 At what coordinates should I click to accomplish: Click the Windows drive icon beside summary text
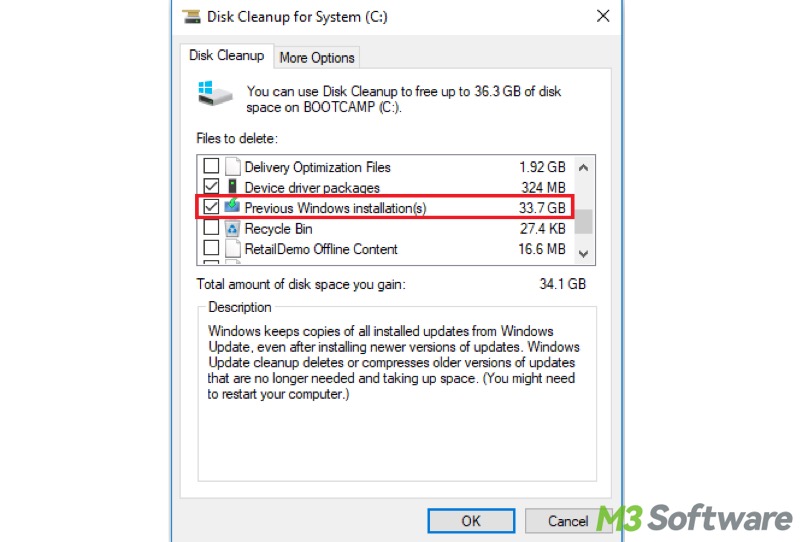(215, 93)
